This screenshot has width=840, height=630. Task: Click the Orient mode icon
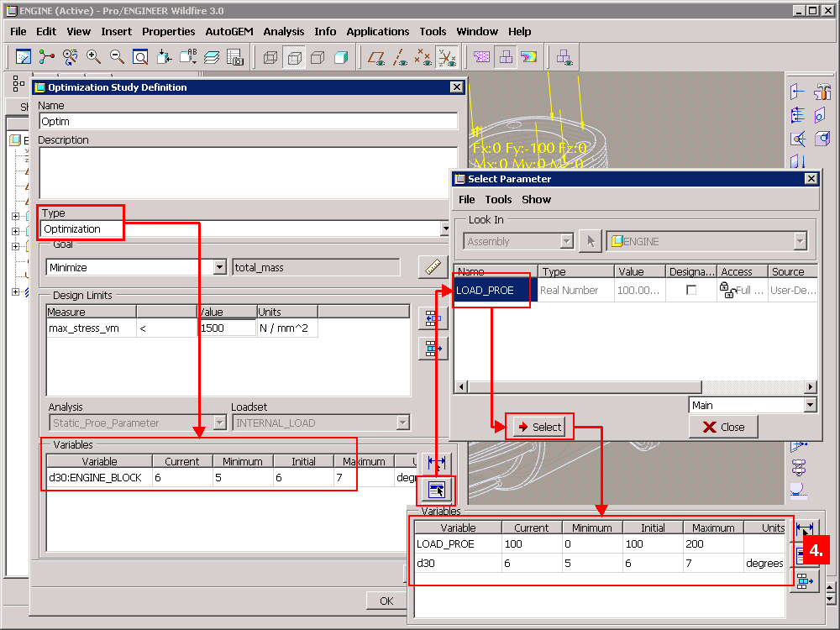70,57
